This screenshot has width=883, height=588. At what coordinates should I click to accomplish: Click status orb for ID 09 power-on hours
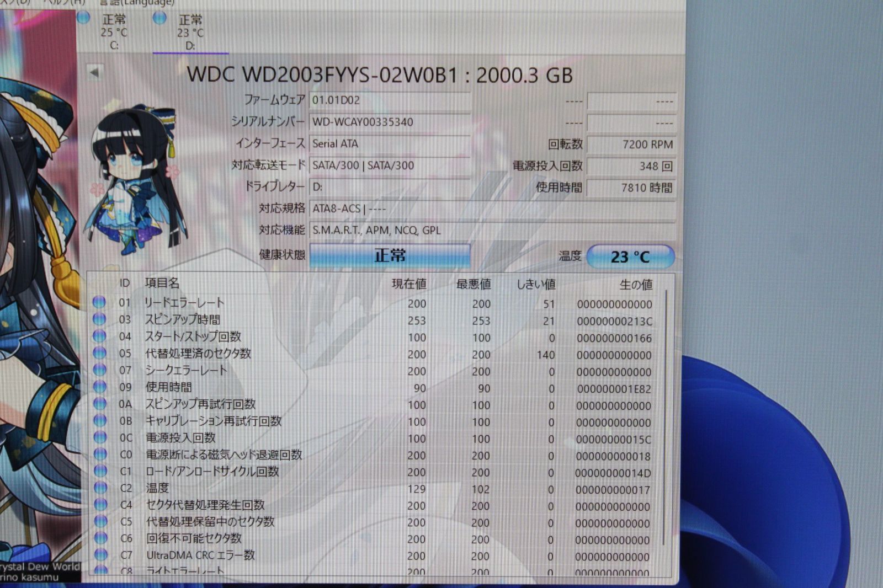pos(99,387)
